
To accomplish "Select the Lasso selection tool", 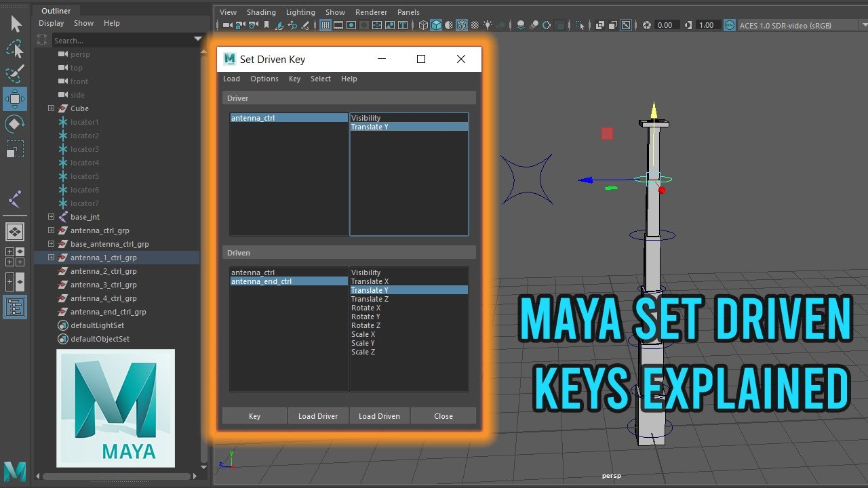I will (x=15, y=49).
